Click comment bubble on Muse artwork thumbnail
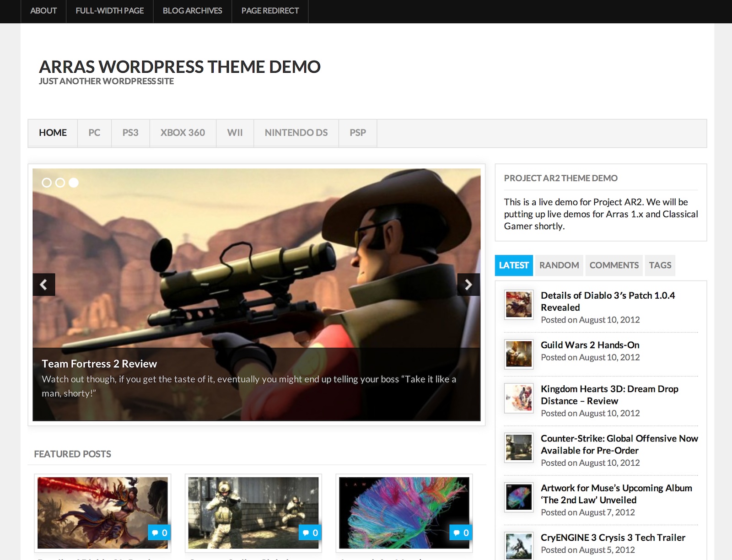 461,533
